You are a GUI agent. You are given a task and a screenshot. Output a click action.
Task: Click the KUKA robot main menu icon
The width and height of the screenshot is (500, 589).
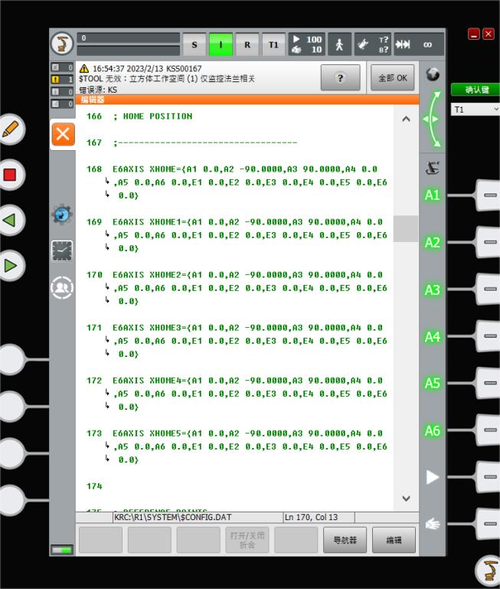62,44
